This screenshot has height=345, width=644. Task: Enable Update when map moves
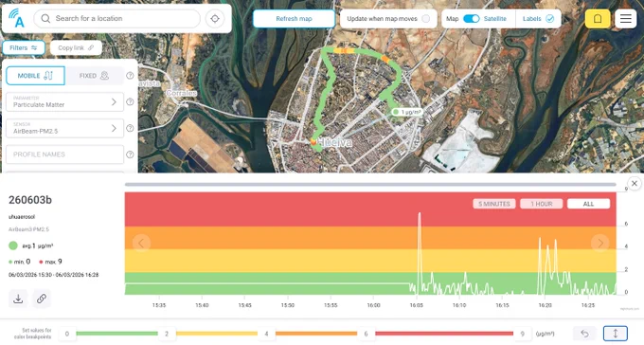point(426,19)
